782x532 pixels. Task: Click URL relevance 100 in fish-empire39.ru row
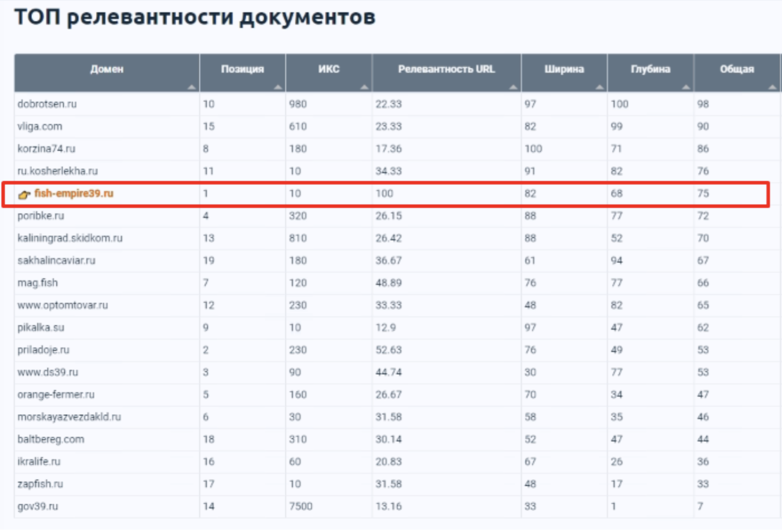(x=384, y=193)
